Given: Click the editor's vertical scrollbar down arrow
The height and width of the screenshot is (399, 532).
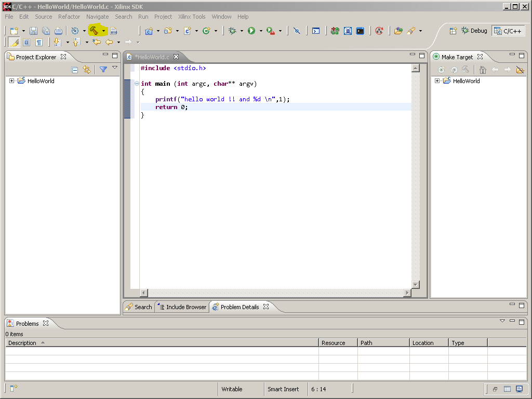Looking at the screenshot, I should pos(415,284).
